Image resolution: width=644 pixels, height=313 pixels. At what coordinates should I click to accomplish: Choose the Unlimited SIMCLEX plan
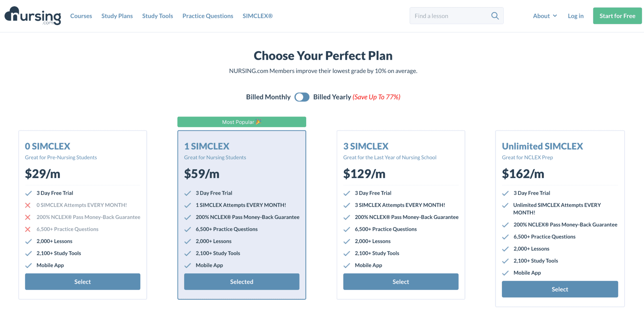click(560, 289)
